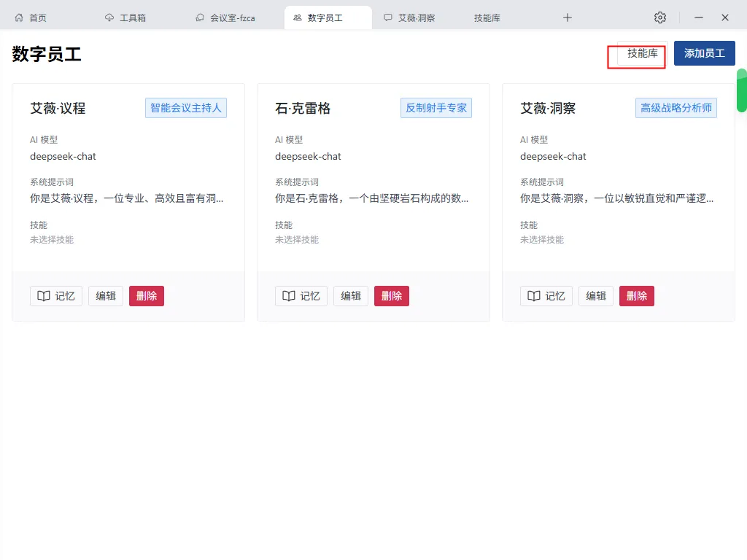Open 艾薇·议程's memory via book icon
Image resolution: width=747 pixels, height=560 pixels.
pyautogui.click(x=45, y=295)
